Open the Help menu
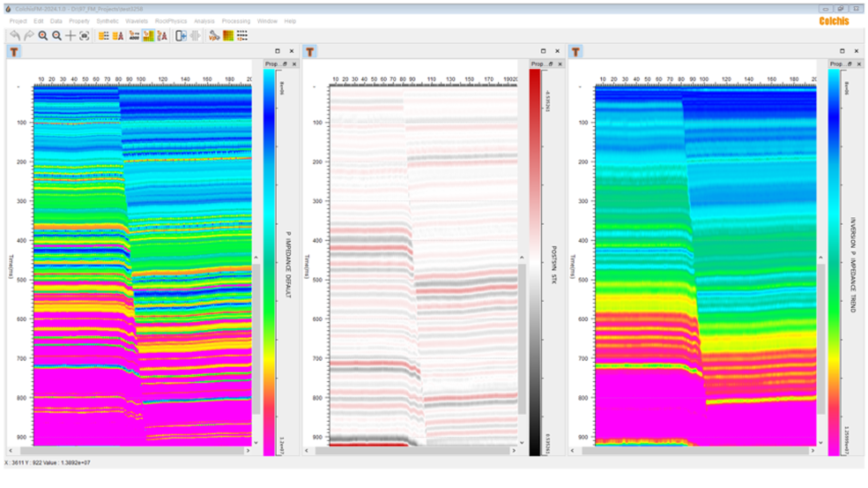This screenshot has height=488, width=868. 290,21
